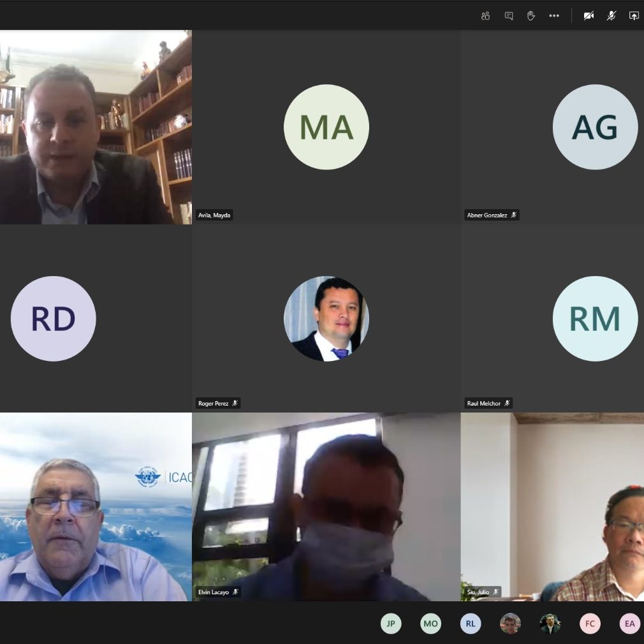Select the MA avatar for Avila, Mayda
The width and height of the screenshot is (644, 644).
[326, 127]
